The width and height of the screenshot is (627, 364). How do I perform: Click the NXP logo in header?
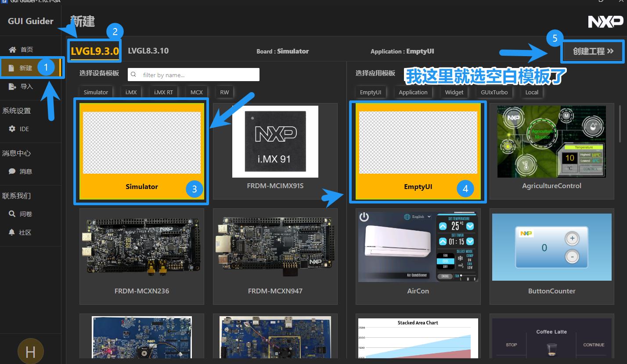[x=605, y=21]
